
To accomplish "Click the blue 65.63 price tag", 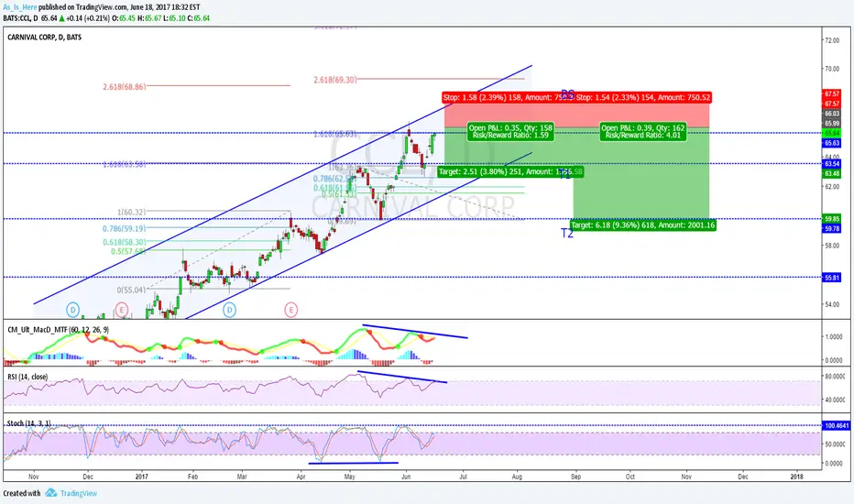I will [832, 143].
